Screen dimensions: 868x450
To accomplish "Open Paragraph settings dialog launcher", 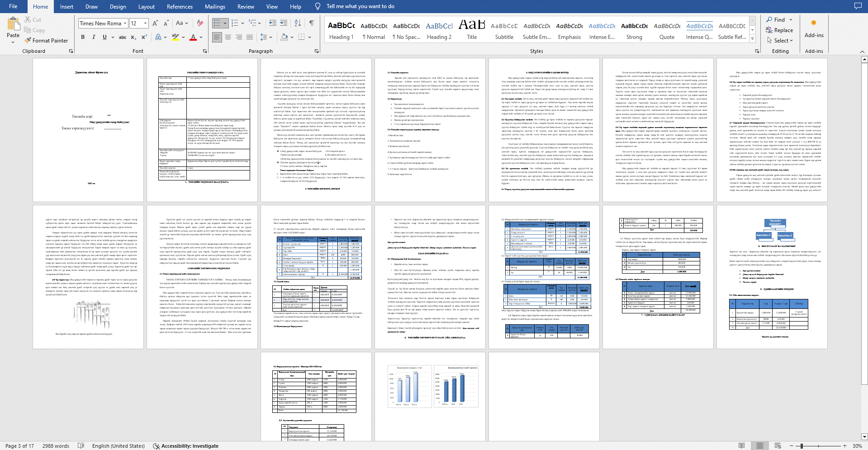I will [316, 51].
